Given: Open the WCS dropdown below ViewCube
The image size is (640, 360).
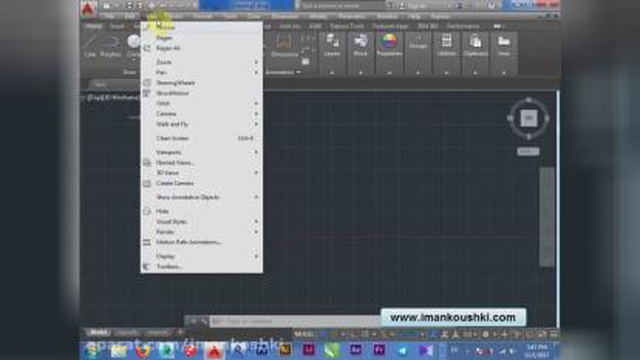Looking at the screenshot, I should 529,151.
